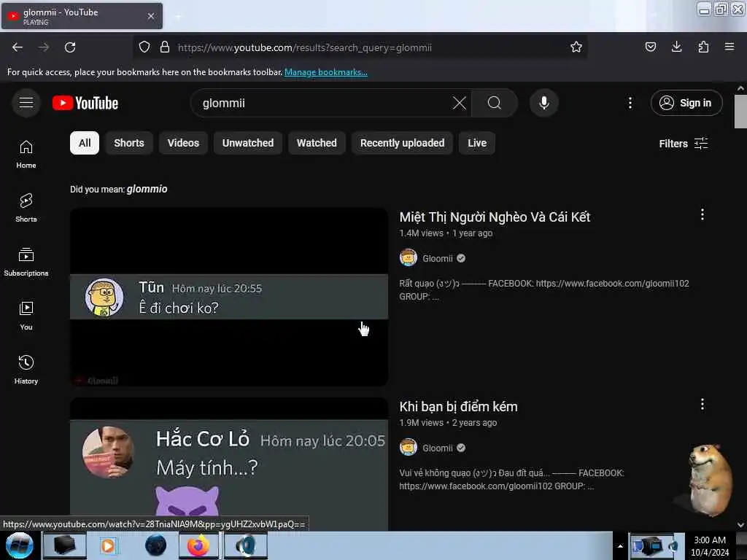This screenshot has width=747, height=560.
Task: Open Gloomii channel name under first video
Action: (x=438, y=258)
